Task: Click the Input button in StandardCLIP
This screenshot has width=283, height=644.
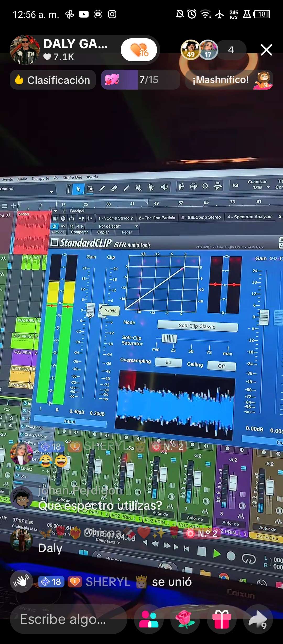Action: pos(70,421)
